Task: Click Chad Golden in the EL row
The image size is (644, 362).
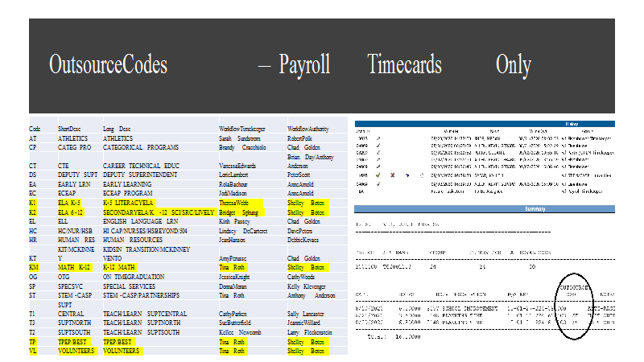Action: 303,221
